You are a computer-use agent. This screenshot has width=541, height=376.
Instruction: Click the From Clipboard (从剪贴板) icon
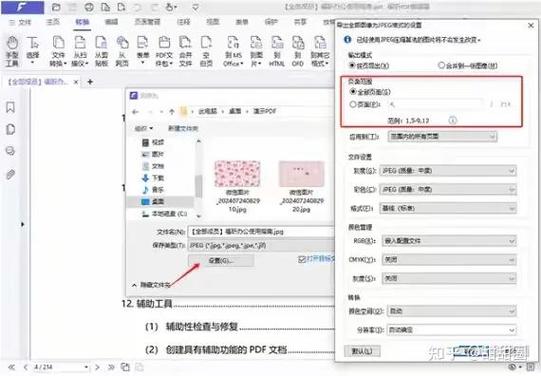point(101,51)
